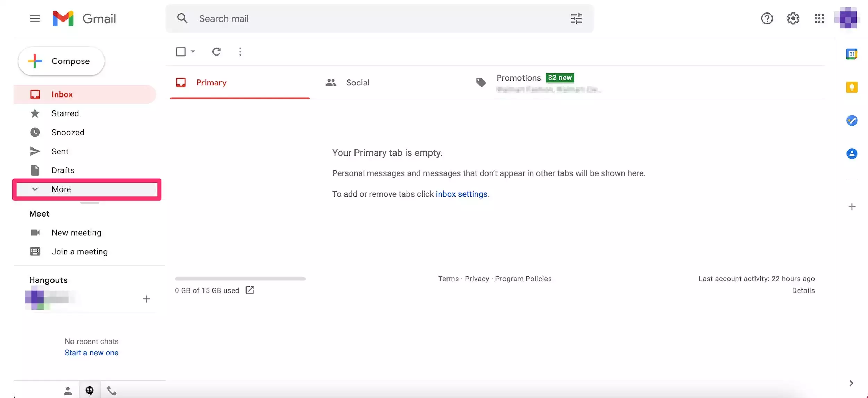Click the storage usage bar
This screenshot has width=868, height=398.
(x=240, y=279)
